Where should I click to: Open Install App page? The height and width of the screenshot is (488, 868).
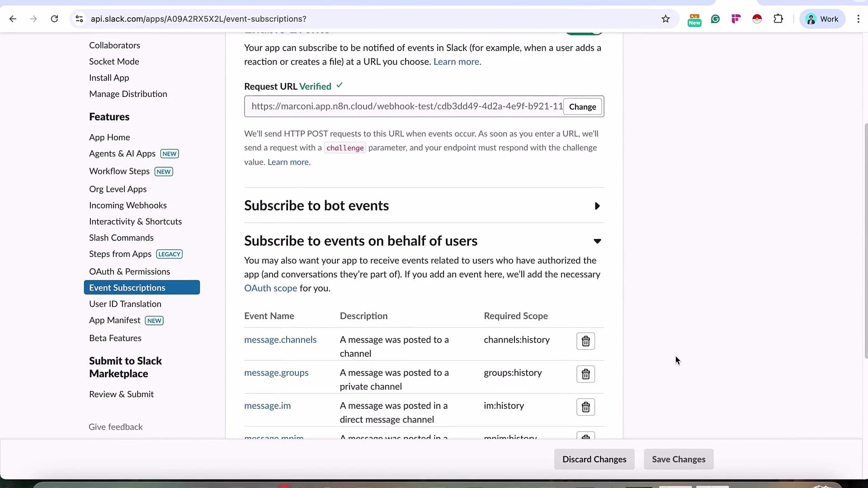coord(109,78)
